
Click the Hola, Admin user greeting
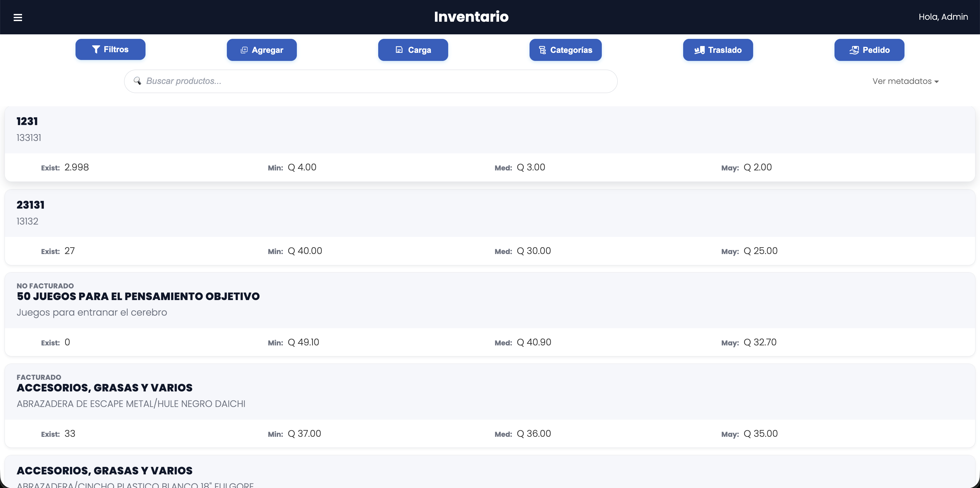click(x=943, y=17)
